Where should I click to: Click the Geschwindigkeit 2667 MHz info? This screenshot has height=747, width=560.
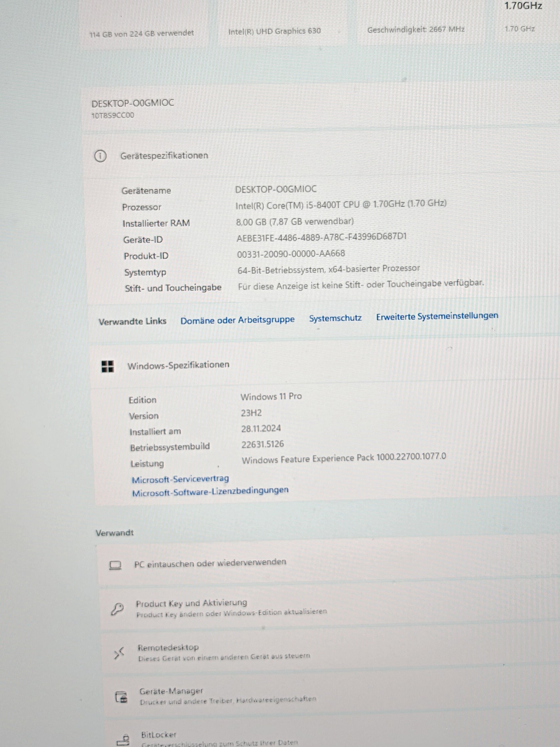tap(416, 29)
